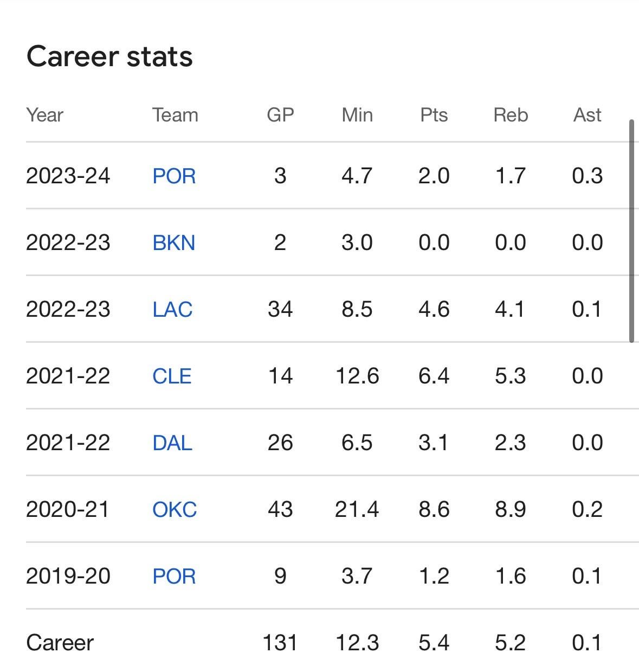639x672 pixels.
Task: Select the 21.4 minutes value for OKC
Action: (x=357, y=510)
